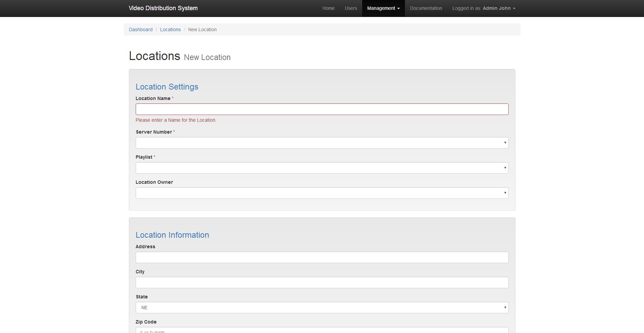Open the State dropdown showing NE

pos(322,308)
